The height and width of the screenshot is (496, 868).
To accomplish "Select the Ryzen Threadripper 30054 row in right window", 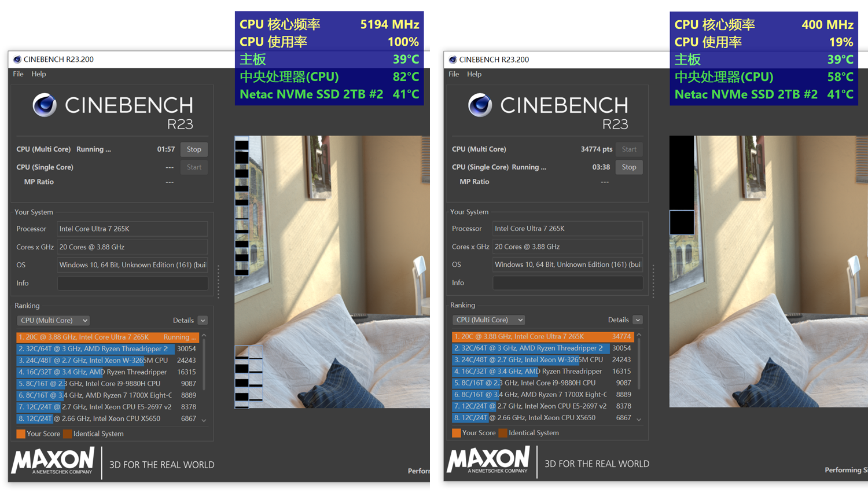I will pyautogui.click(x=543, y=348).
